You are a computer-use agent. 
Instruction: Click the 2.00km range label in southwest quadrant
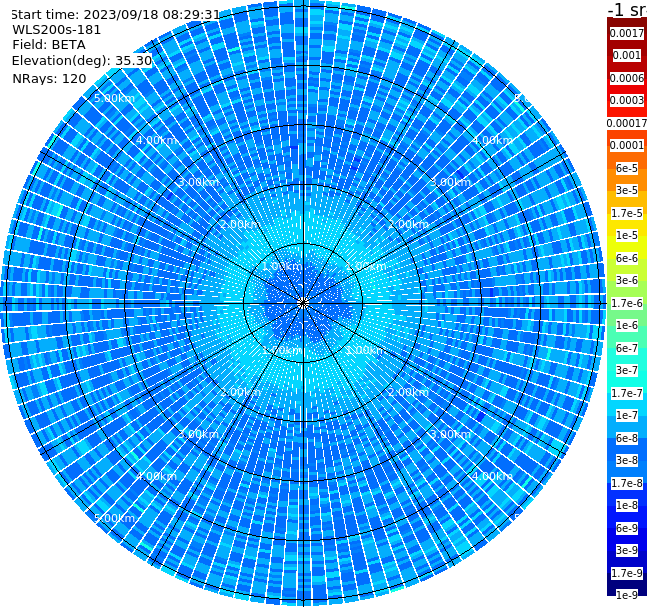pos(240,392)
